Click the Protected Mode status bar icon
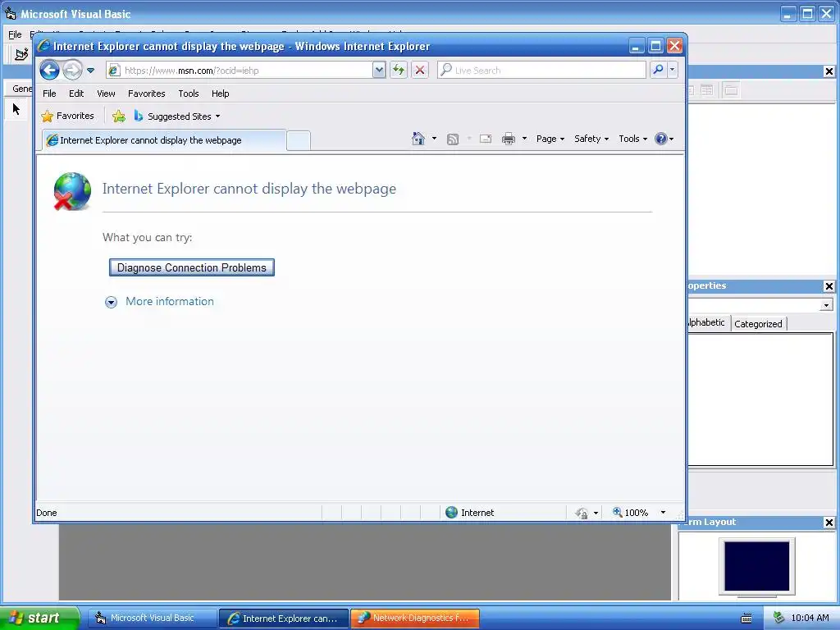The image size is (840, 630). pyautogui.click(x=582, y=514)
